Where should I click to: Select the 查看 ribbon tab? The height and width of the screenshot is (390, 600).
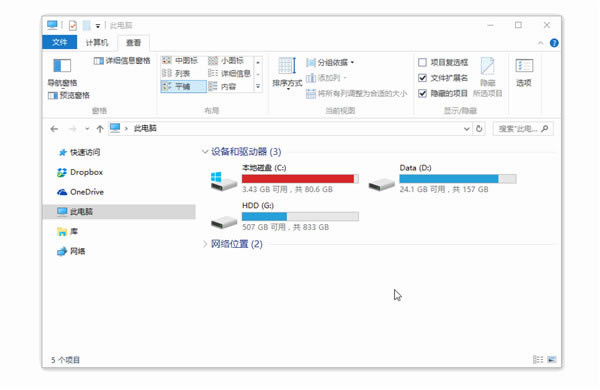134,42
